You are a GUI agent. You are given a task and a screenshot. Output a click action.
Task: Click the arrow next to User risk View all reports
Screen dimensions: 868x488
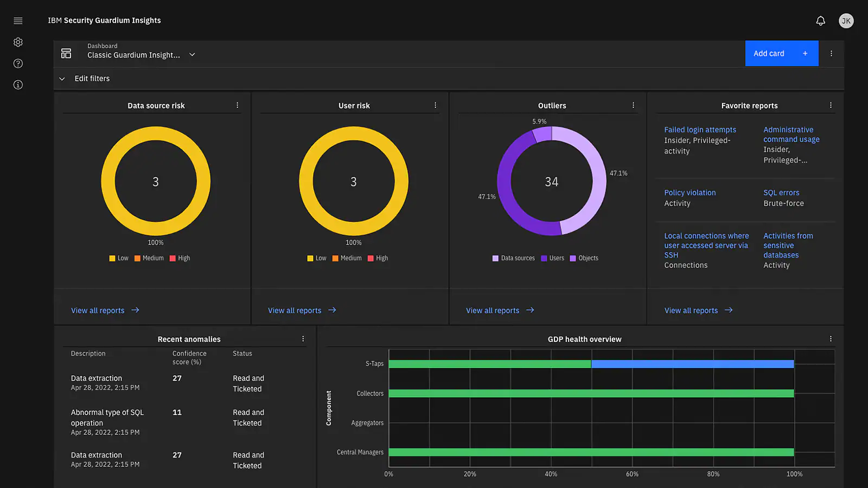333,310
